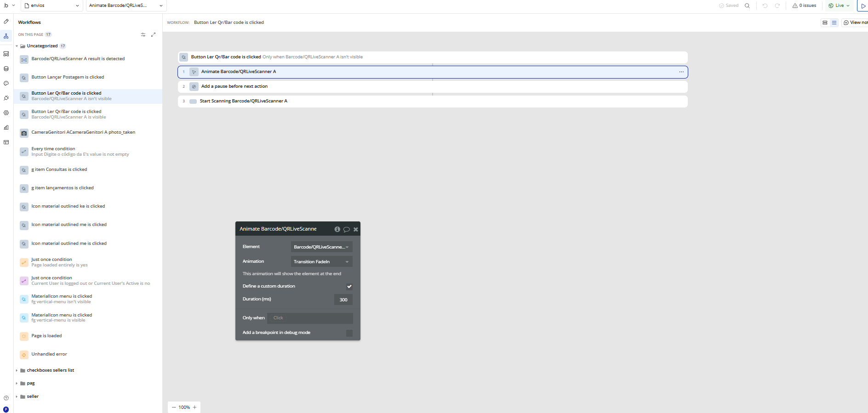Select Just once condition Page loaded entirely
Screen dimensions: 868x413
pos(88,262)
